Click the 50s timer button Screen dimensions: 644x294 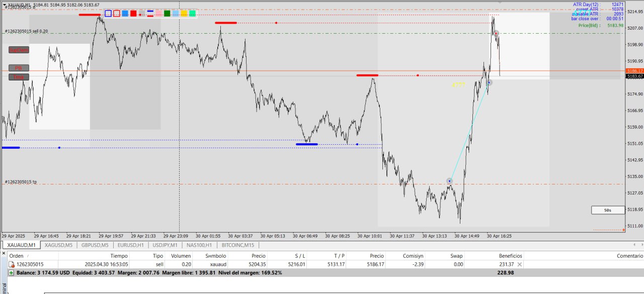[607, 210]
